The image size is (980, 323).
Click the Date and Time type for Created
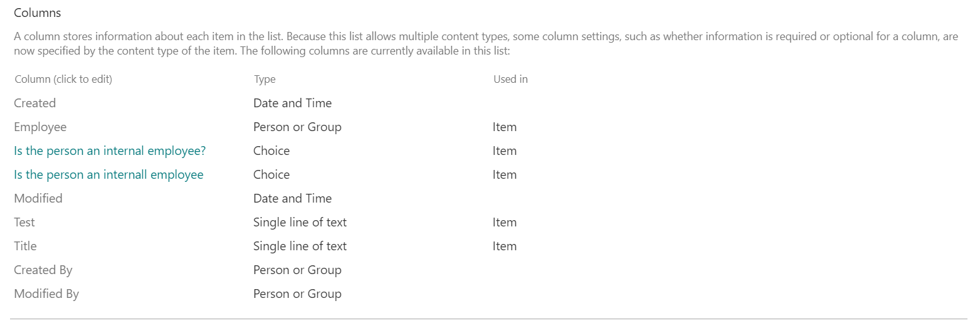[292, 103]
